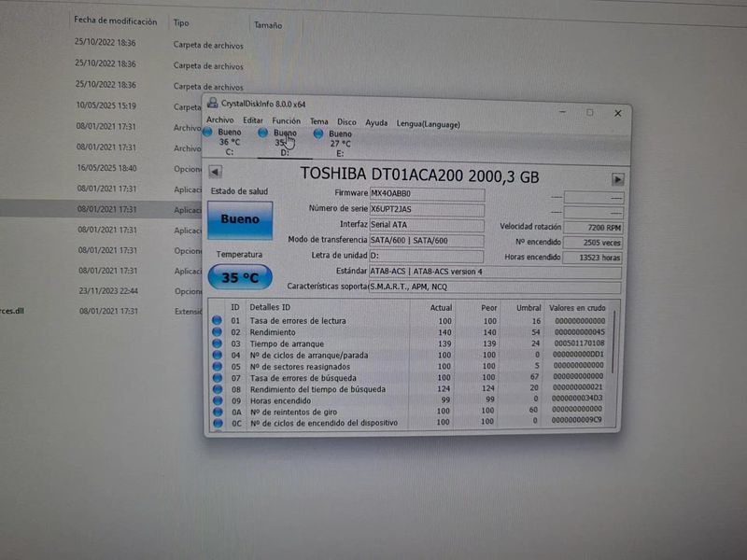The height and width of the screenshot is (560, 747).
Task: Click status orb for attribute 01
Action: click(x=218, y=320)
